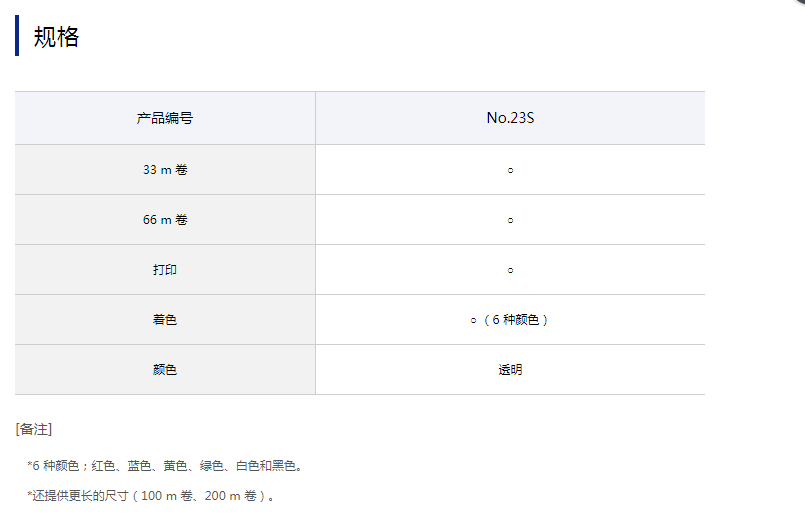Click the *6 种颜色 footnote line
Screen dimensions: 805x530
pos(165,466)
